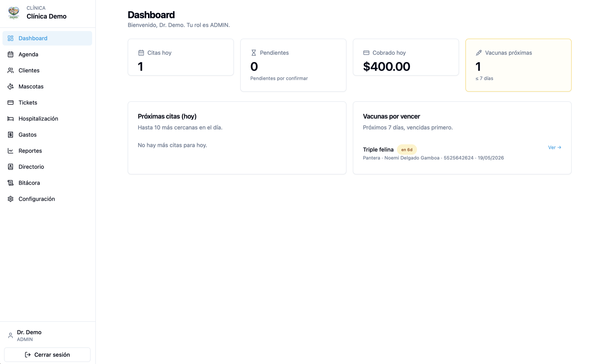600x364 pixels.
Task: Click the Configuración gear icon
Action: click(11, 199)
